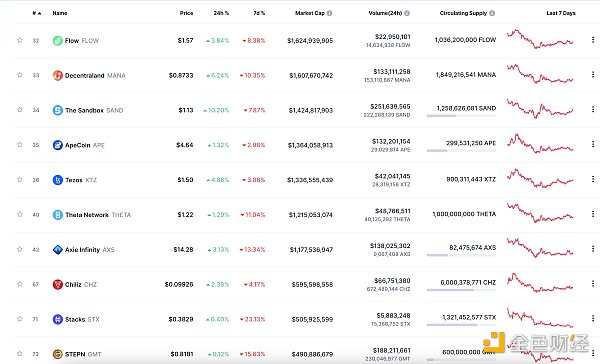Image resolution: width=600 pixels, height=364 pixels.
Task: Show the Circulating Supply info icon
Action: coord(492,13)
